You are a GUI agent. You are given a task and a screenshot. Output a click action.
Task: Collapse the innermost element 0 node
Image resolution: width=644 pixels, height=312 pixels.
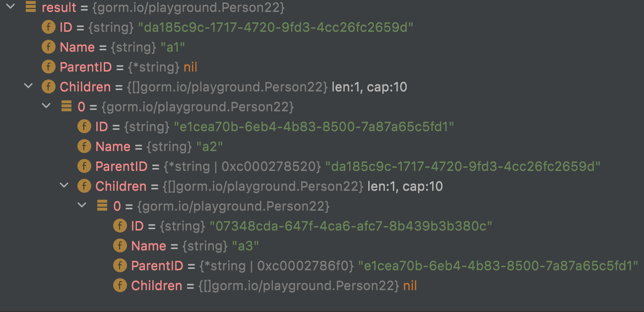tap(82, 206)
